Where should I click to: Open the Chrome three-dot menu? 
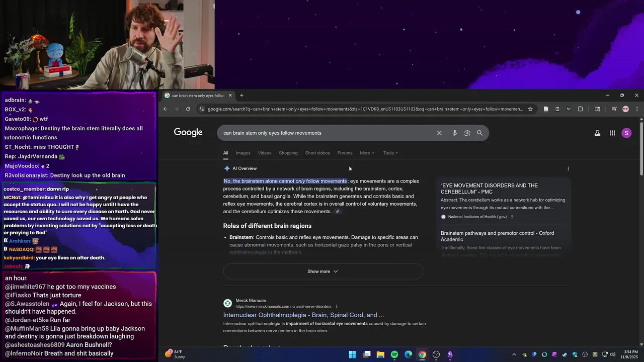click(636, 109)
